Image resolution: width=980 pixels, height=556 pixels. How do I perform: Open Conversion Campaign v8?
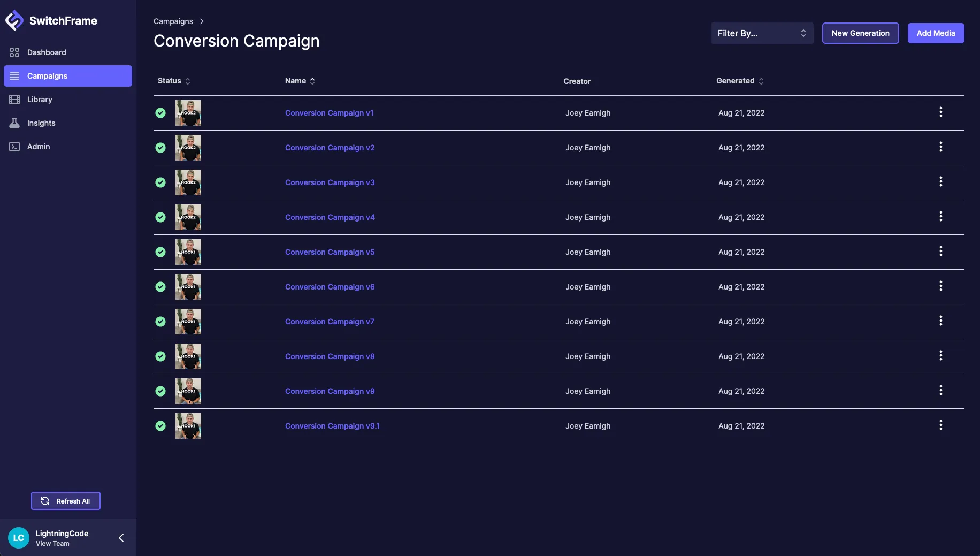click(x=330, y=356)
